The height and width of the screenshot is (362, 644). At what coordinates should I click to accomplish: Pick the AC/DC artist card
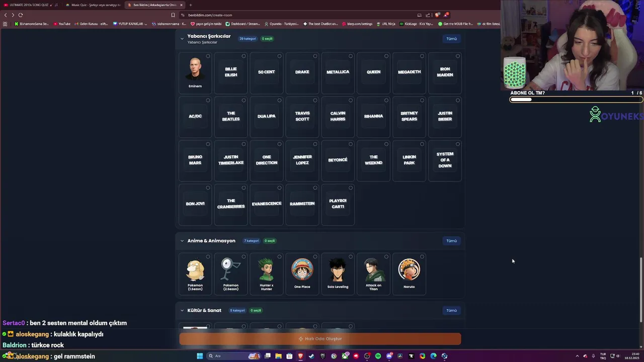click(195, 117)
